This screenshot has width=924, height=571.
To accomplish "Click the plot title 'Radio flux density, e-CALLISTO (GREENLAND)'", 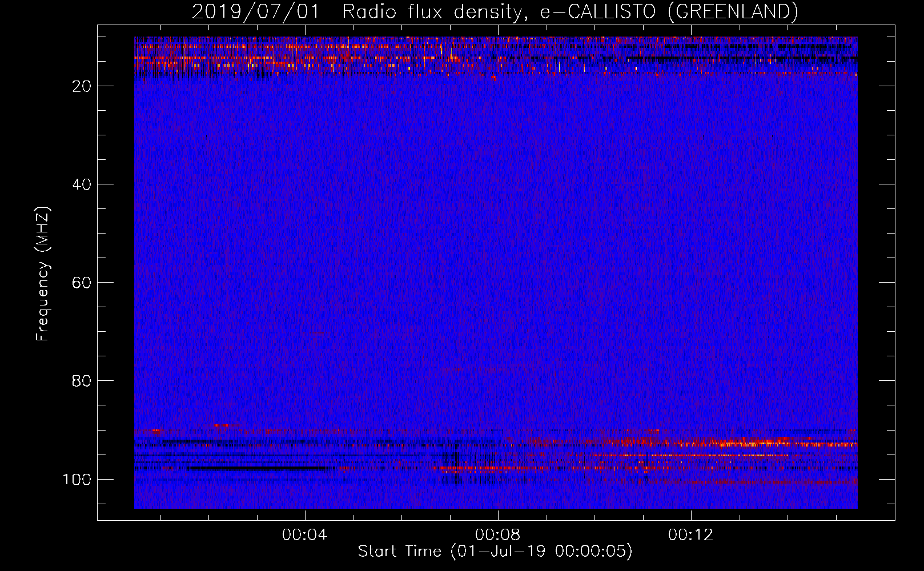I will (570, 11).
